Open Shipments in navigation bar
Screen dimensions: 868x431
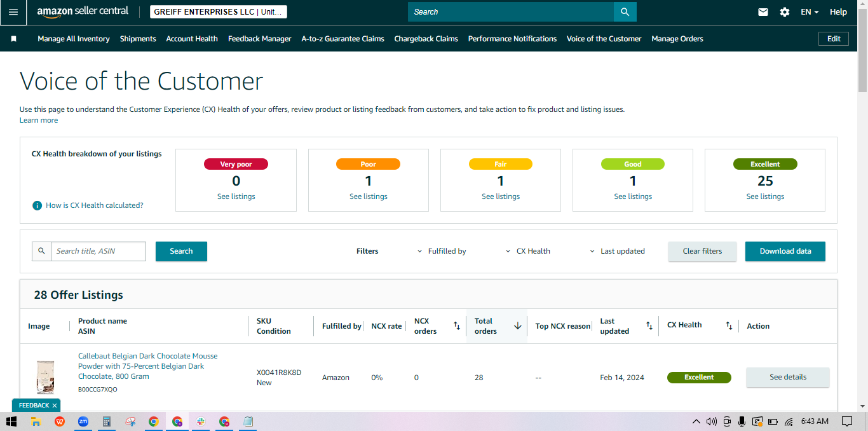[138, 39]
